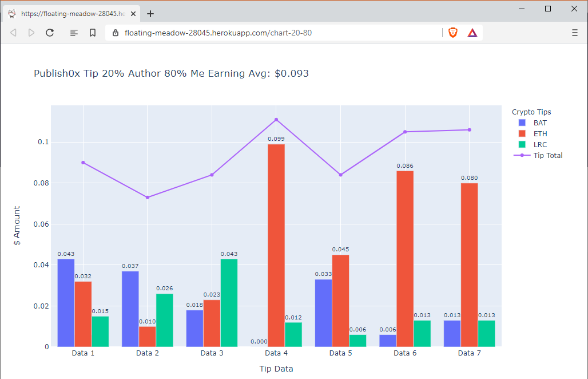Click the Data 1 BAT bar labeled 0.043

point(66,303)
